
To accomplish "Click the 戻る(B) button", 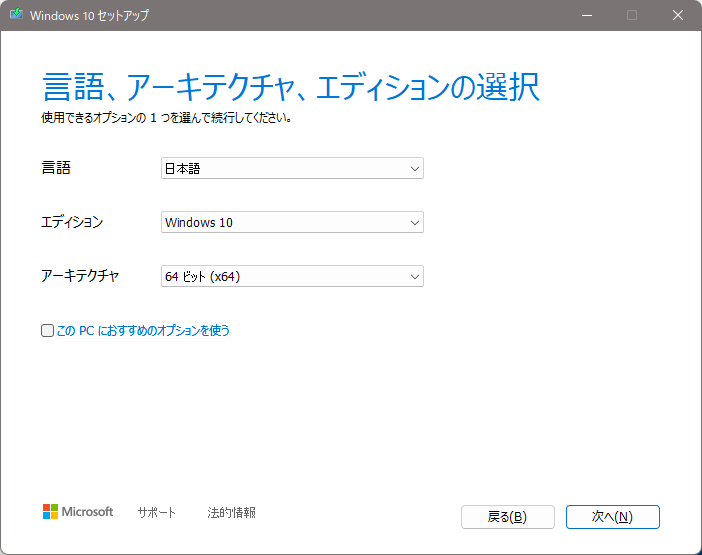I will tap(508, 517).
